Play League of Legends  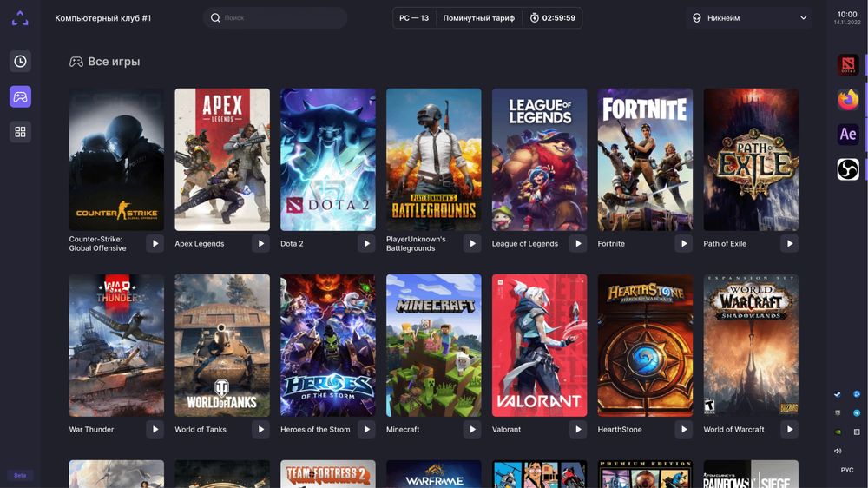tap(578, 244)
